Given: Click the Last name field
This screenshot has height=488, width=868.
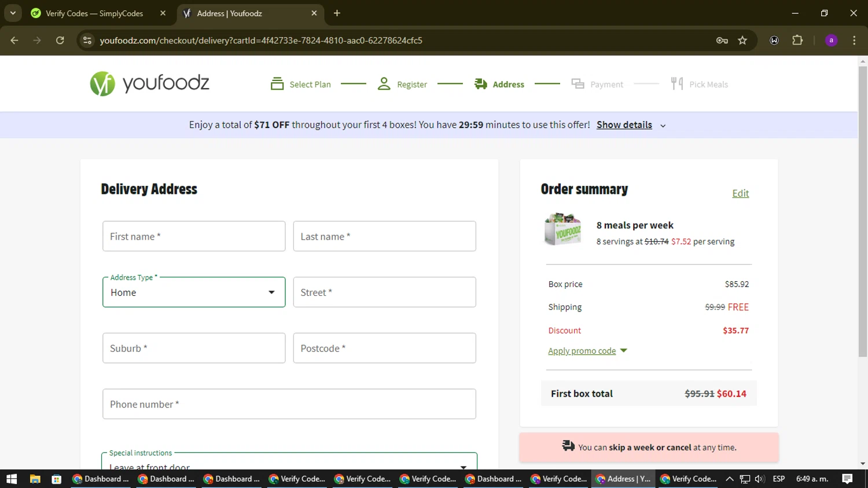Looking at the screenshot, I should coord(384,236).
